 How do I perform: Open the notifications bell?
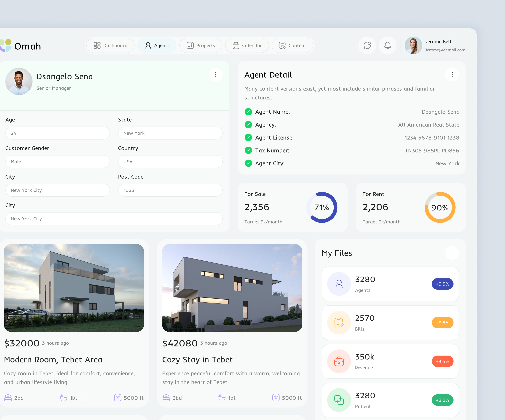point(387,45)
